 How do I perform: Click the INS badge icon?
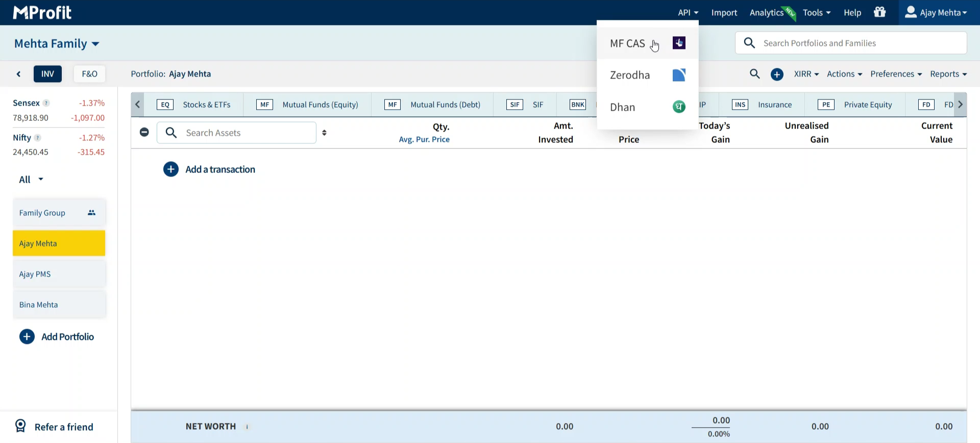[x=740, y=105]
